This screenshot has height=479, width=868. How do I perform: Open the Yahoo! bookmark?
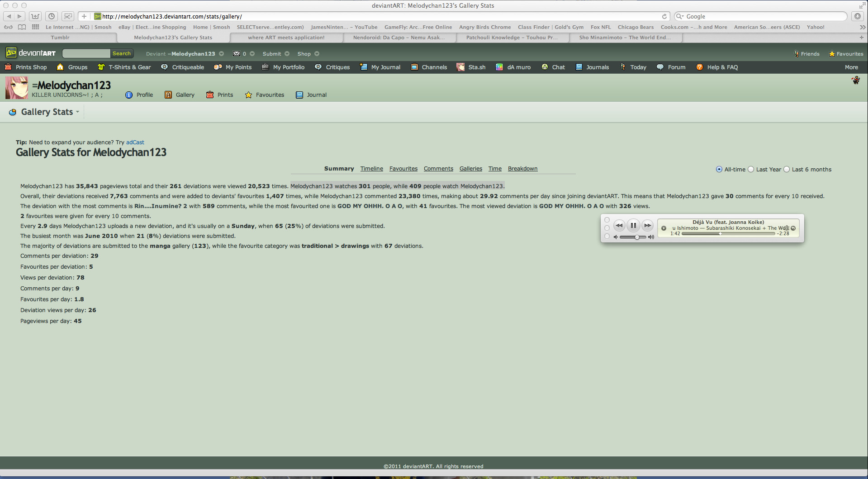[816, 27]
